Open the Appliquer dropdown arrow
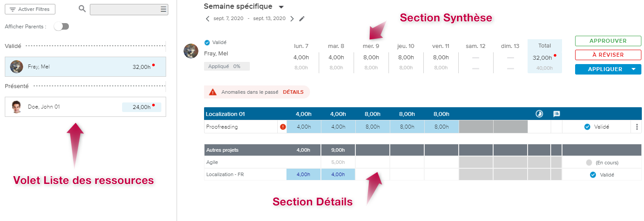The height and width of the screenshot is (221, 644). tap(633, 69)
